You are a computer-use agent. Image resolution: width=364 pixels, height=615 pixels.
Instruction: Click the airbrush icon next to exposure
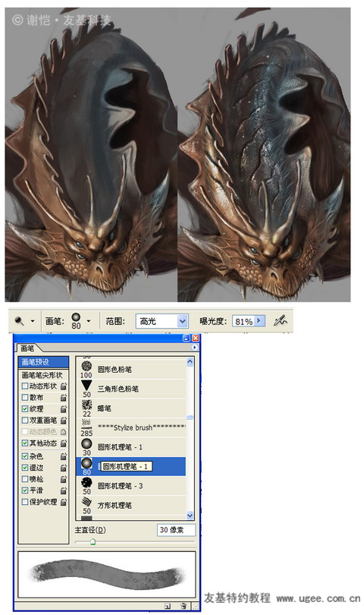coord(280,321)
